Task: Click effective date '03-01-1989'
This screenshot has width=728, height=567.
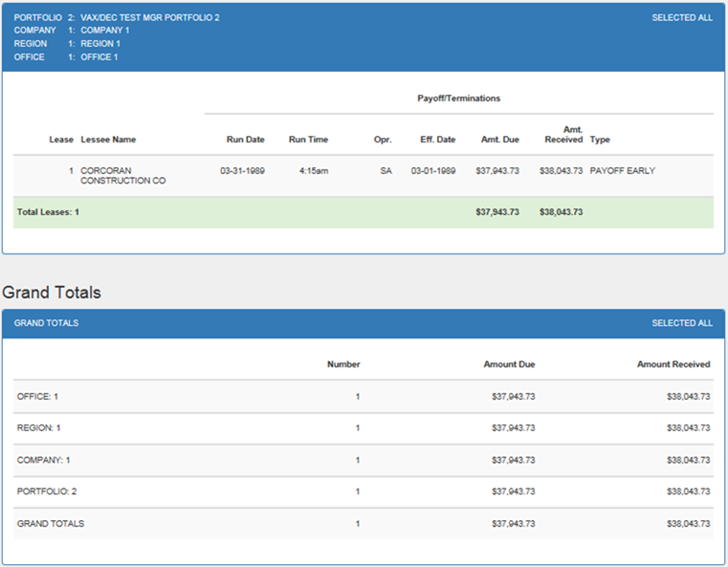Action: click(x=433, y=171)
